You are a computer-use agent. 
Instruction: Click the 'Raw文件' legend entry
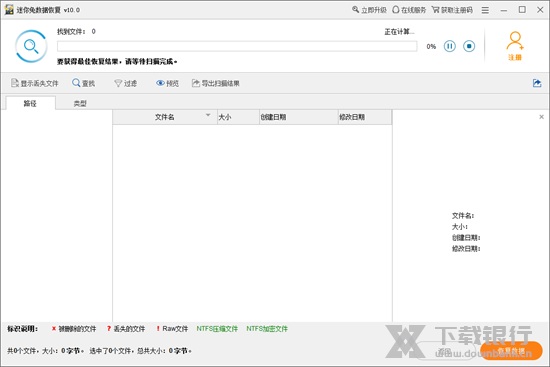(172, 329)
